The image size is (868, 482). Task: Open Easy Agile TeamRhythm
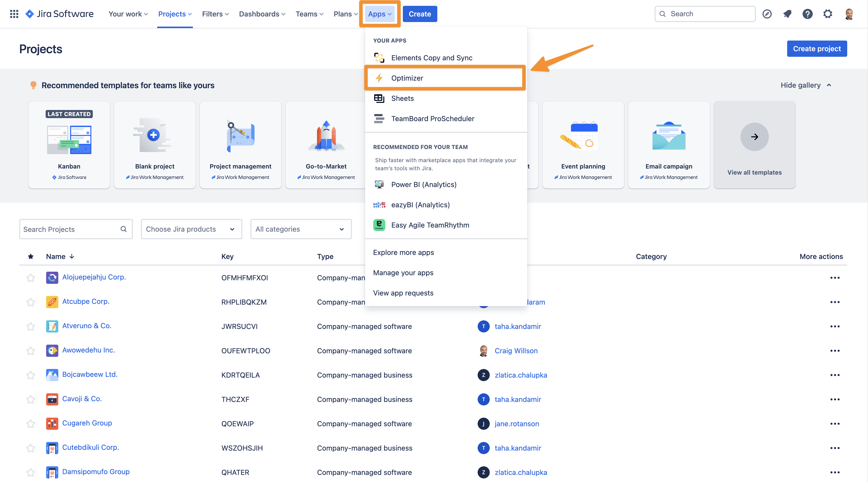tap(430, 225)
